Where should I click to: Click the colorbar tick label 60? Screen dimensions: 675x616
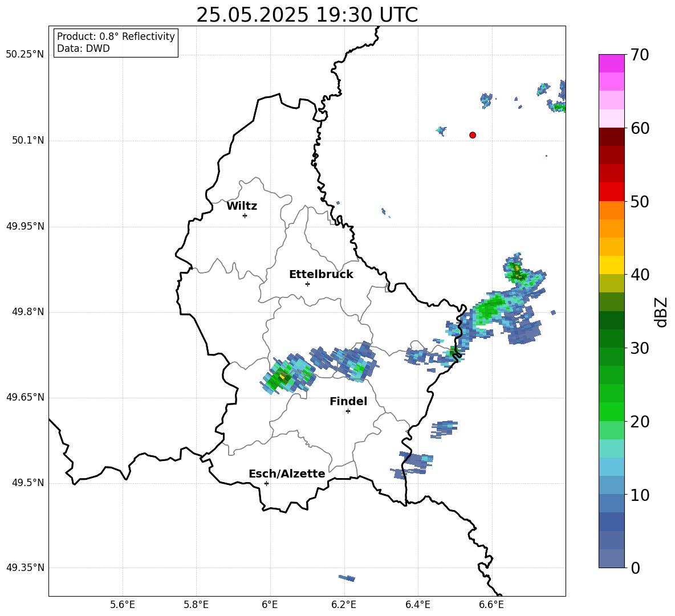click(640, 128)
